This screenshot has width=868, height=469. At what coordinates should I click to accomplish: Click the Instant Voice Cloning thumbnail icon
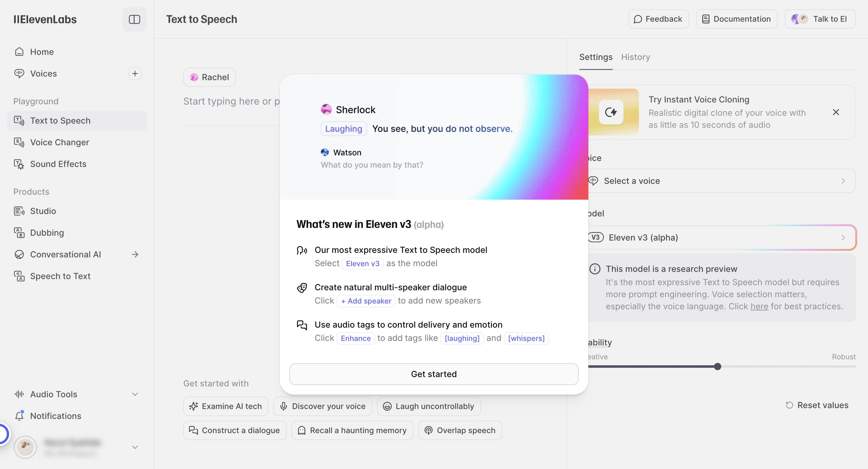(x=611, y=112)
